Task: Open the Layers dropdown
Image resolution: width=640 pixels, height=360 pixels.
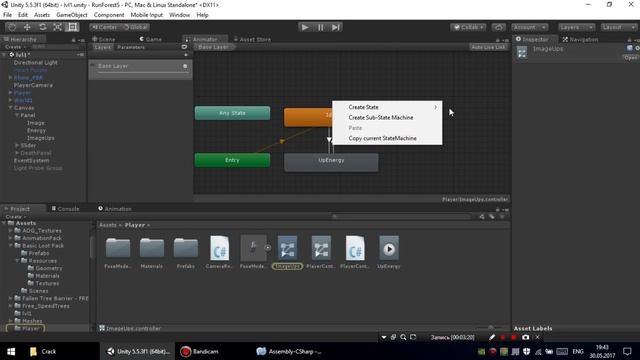Action: click(576, 27)
